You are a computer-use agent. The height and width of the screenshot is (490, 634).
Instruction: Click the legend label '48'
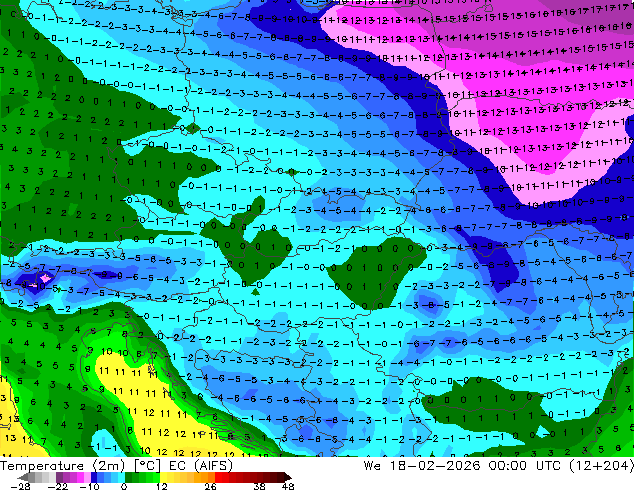coord(288,486)
